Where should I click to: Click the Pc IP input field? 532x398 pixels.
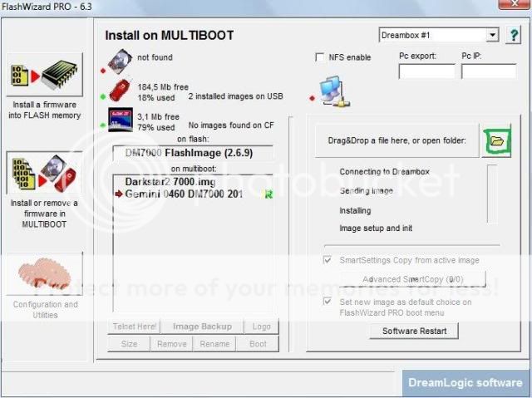coord(489,71)
